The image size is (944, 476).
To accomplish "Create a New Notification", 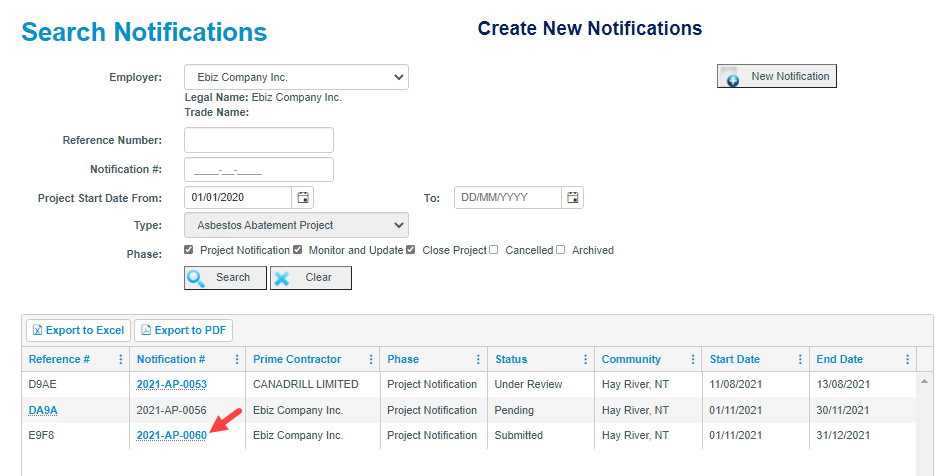I will [x=777, y=76].
